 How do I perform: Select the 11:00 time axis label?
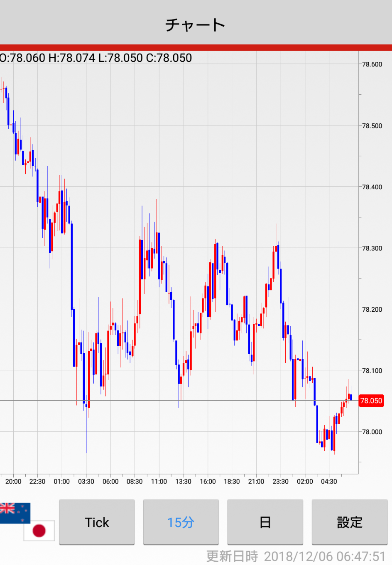(159, 482)
